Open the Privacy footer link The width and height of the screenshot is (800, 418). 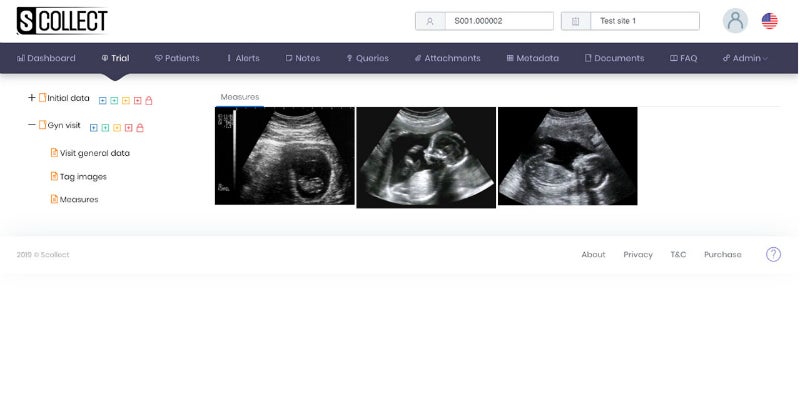(637, 254)
